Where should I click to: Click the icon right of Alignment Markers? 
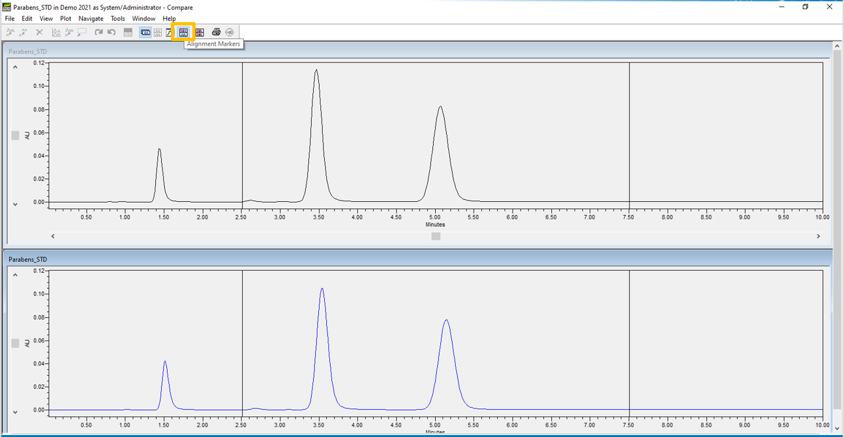[x=200, y=32]
